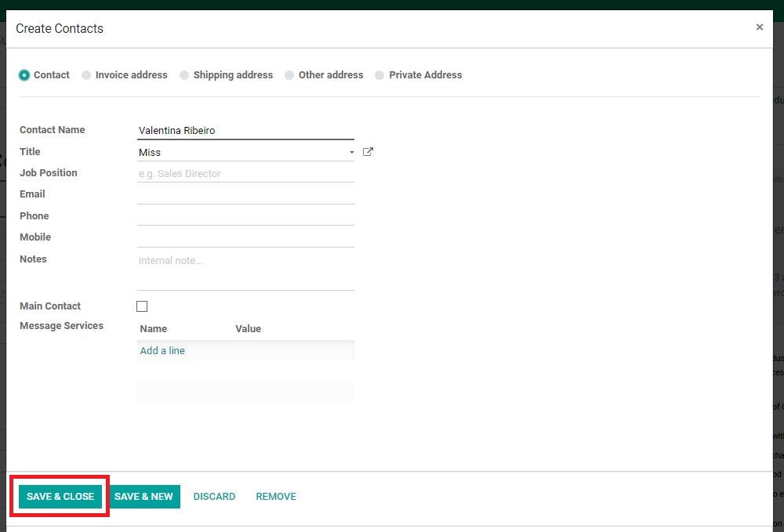Choose the Shipping address radio option

pyautogui.click(x=184, y=75)
